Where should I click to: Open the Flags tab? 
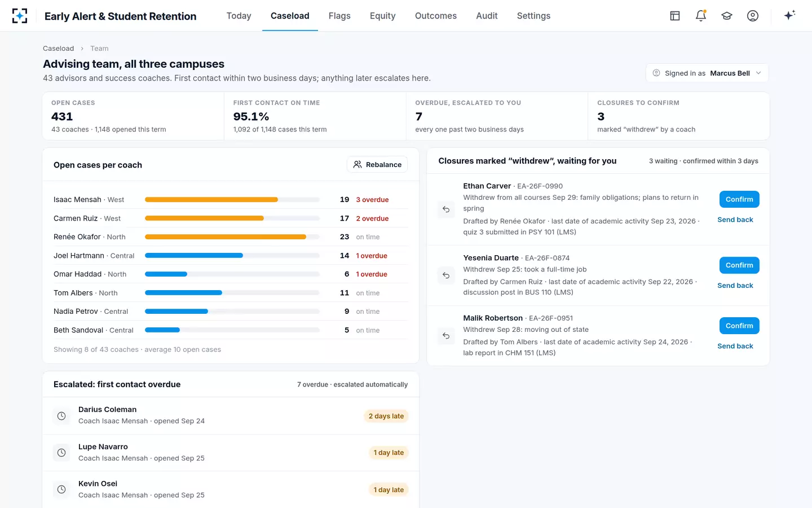[x=339, y=16]
